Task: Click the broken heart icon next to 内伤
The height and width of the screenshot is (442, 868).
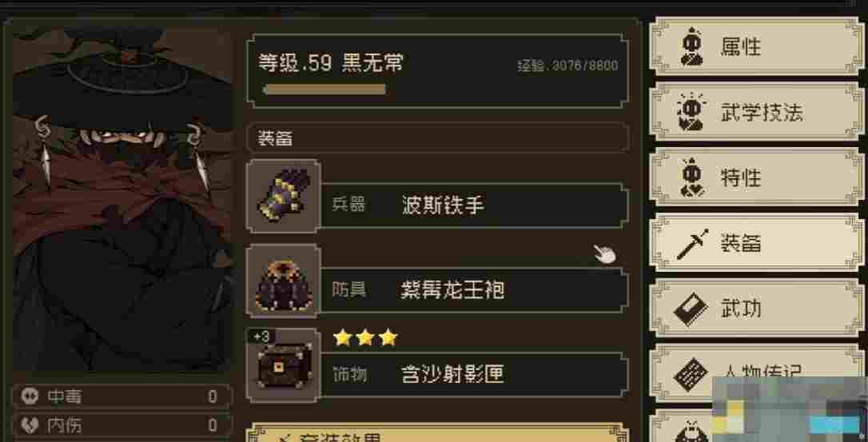Action: coord(30,425)
